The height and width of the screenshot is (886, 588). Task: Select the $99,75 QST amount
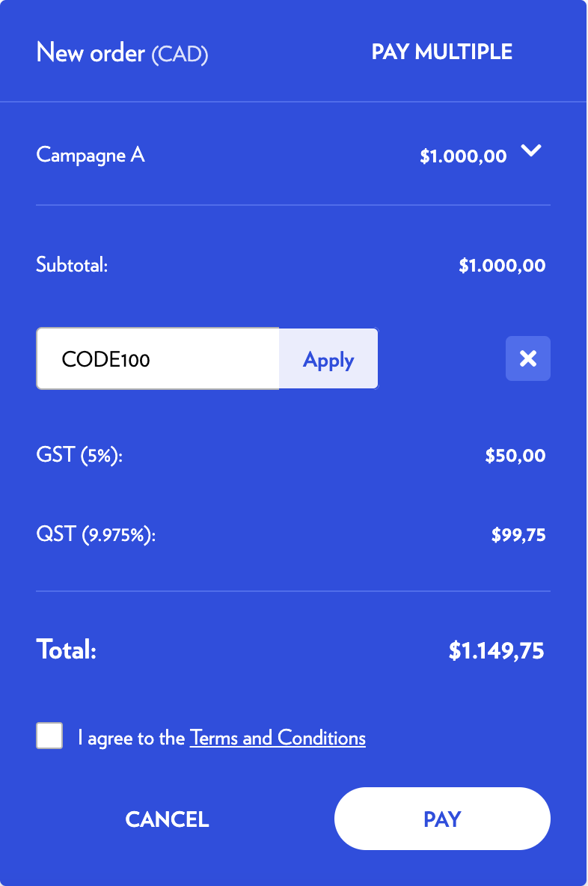pyautogui.click(x=518, y=535)
